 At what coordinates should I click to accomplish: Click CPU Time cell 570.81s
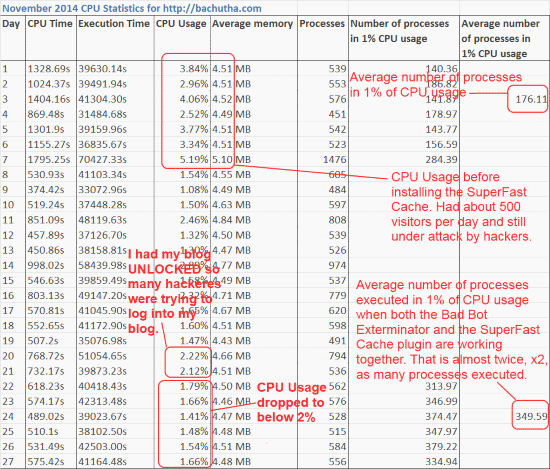click(46, 311)
